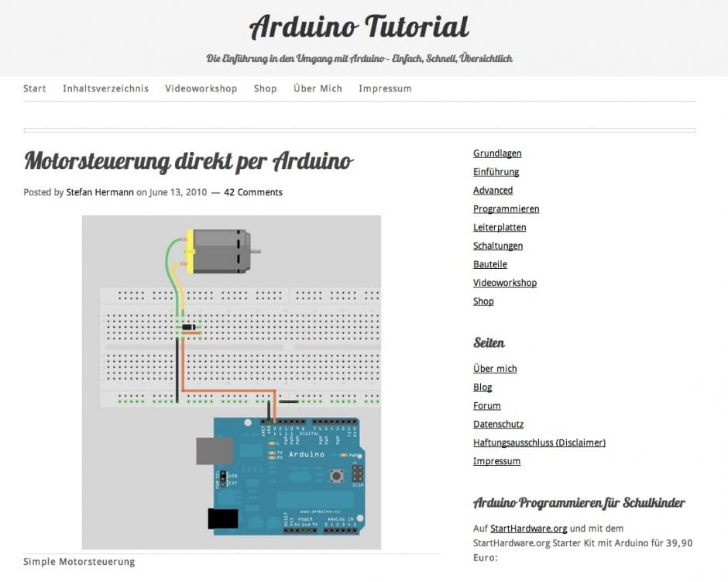Open the Über Mich navigation item
This screenshot has height=582, width=728.
[x=318, y=88]
